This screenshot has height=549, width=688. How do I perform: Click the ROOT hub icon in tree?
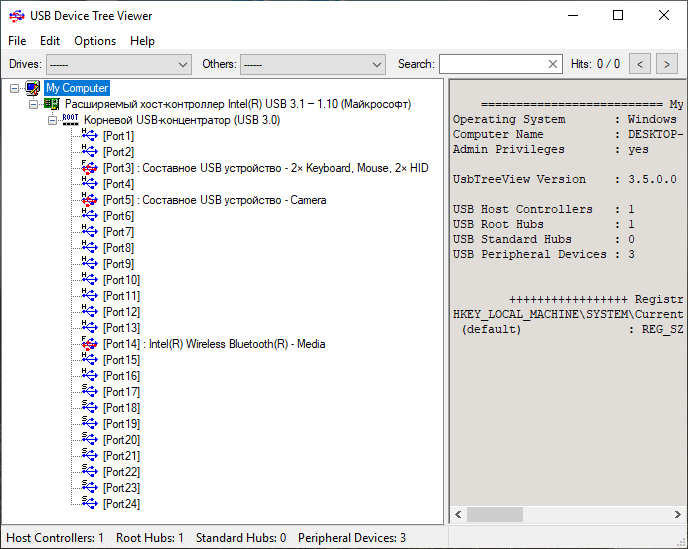point(70,120)
